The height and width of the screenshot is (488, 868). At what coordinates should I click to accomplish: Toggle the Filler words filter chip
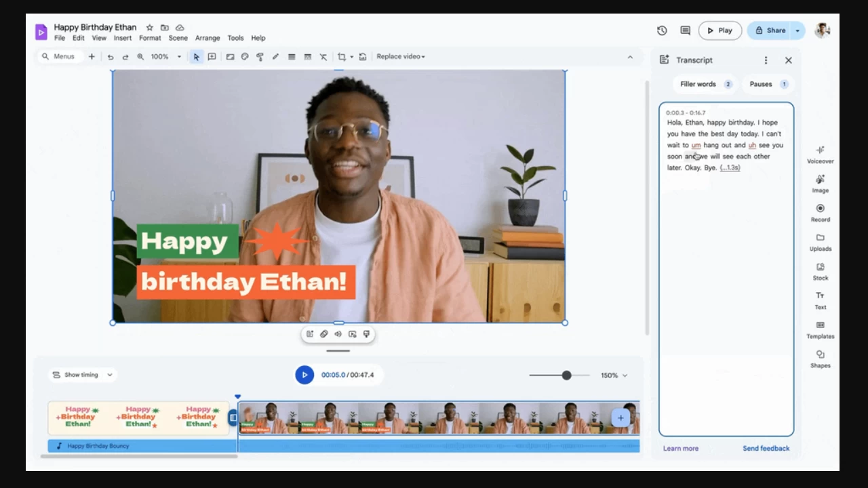click(x=706, y=84)
